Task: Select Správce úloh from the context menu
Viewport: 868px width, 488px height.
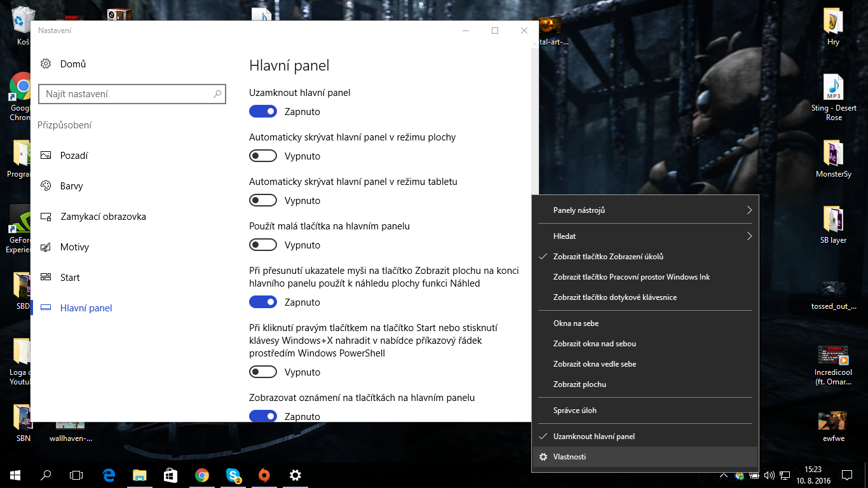Action: click(x=575, y=410)
